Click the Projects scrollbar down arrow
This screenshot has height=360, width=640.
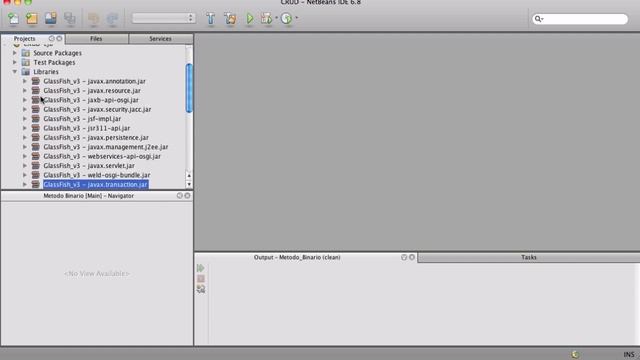click(189, 184)
